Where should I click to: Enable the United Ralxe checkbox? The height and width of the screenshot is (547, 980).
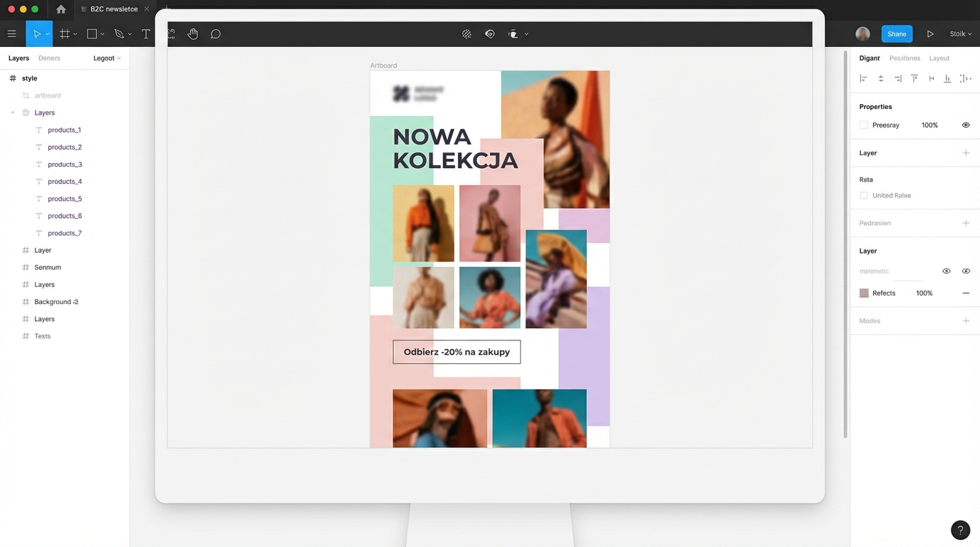(x=864, y=195)
